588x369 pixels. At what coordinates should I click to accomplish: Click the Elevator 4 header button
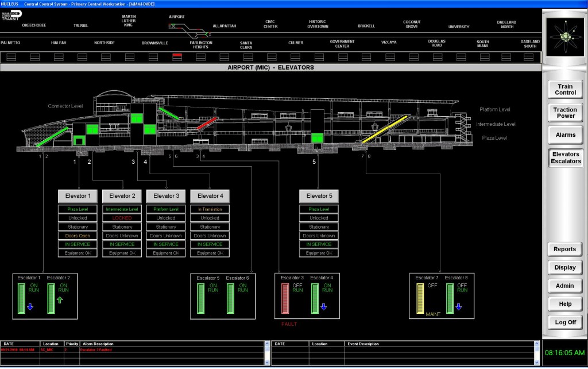click(x=210, y=196)
